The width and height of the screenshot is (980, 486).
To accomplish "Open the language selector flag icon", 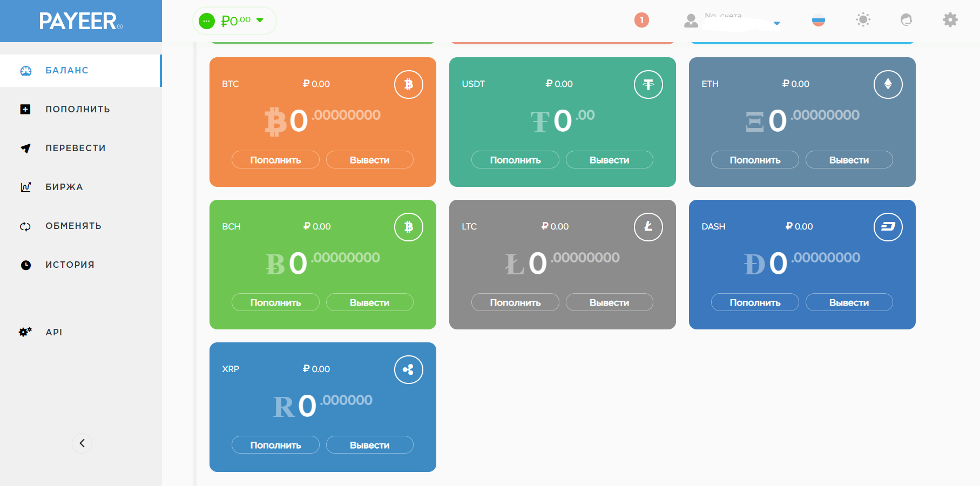I will point(819,21).
